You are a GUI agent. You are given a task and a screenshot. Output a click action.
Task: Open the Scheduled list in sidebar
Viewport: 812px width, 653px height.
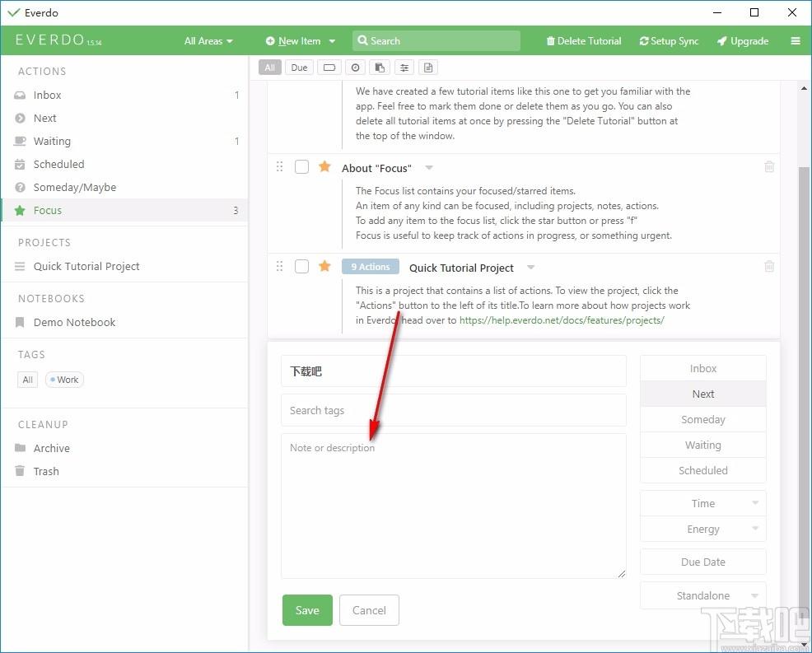(124, 164)
